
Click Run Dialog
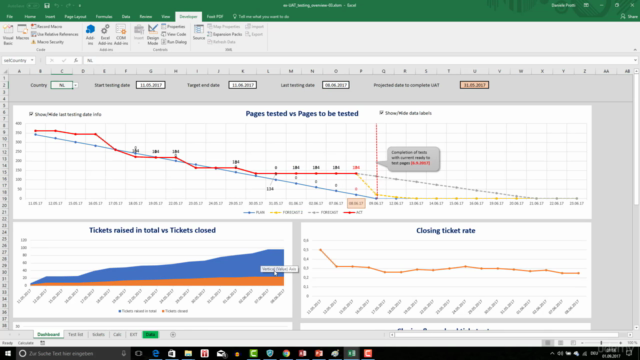174,42
